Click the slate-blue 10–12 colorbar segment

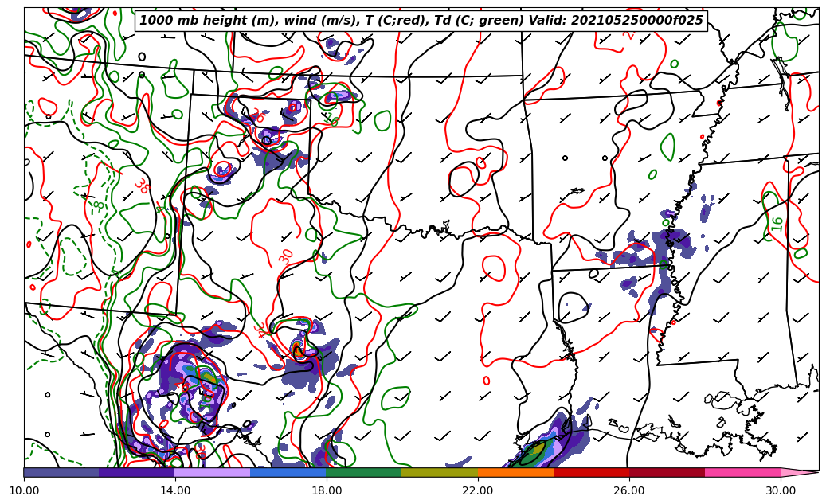tap(61, 472)
